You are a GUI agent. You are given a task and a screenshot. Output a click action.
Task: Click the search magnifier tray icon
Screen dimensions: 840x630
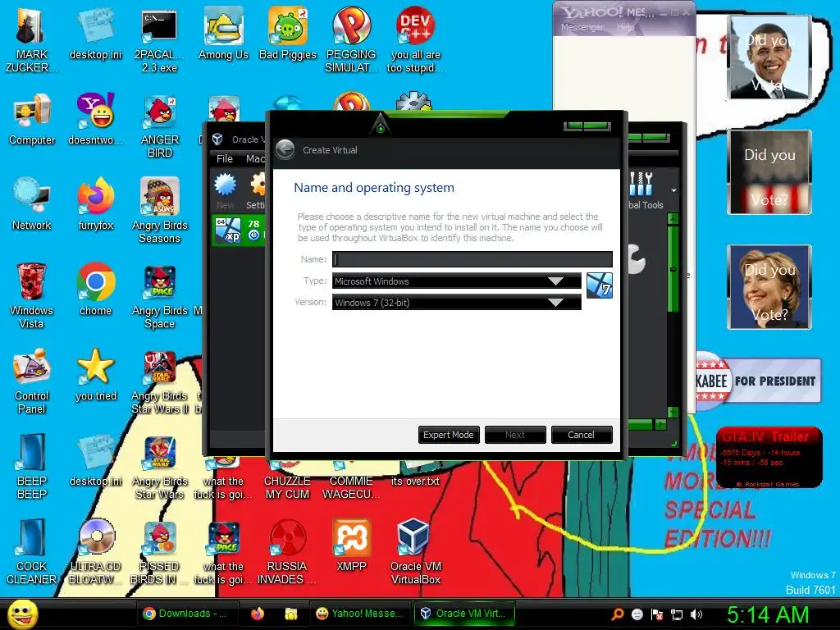[617, 614]
